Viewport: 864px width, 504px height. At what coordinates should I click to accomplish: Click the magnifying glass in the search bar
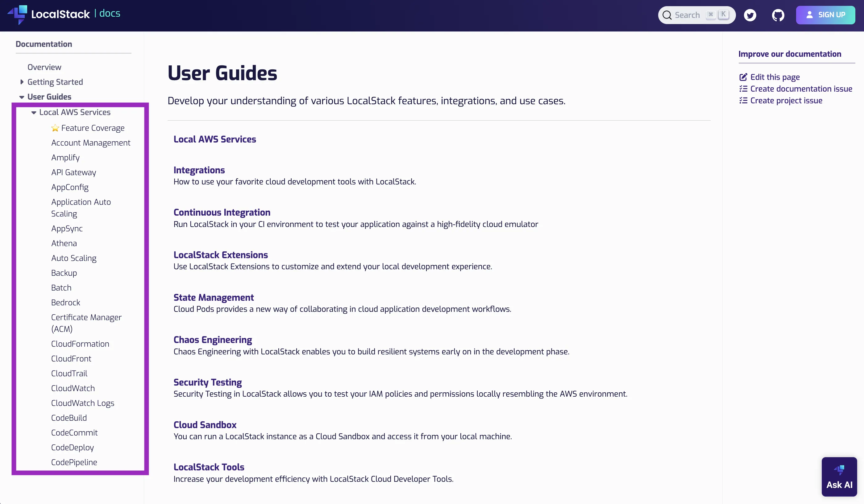coord(668,15)
